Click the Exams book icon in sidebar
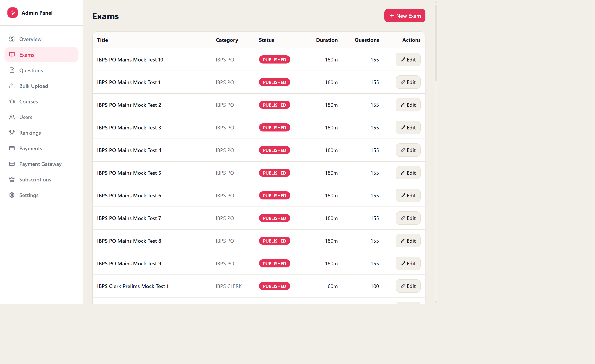Image resolution: width=595 pixels, height=364 pixels. pos(12,55)
